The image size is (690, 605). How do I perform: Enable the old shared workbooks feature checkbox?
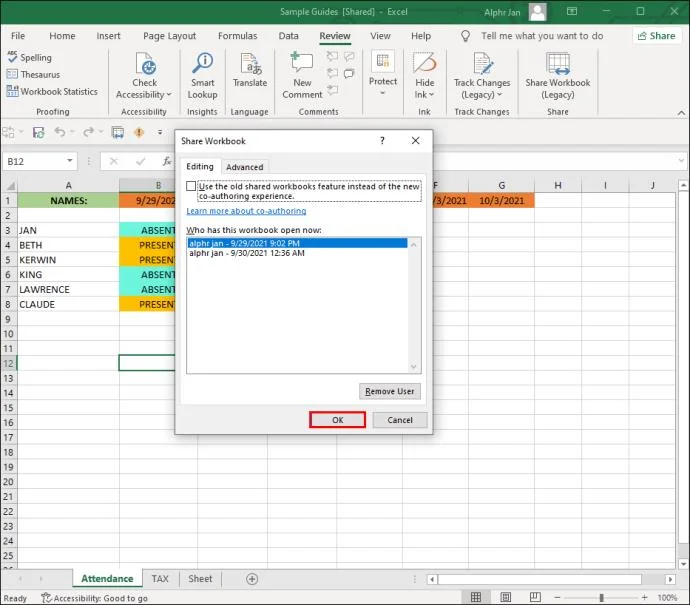[191, 186]
